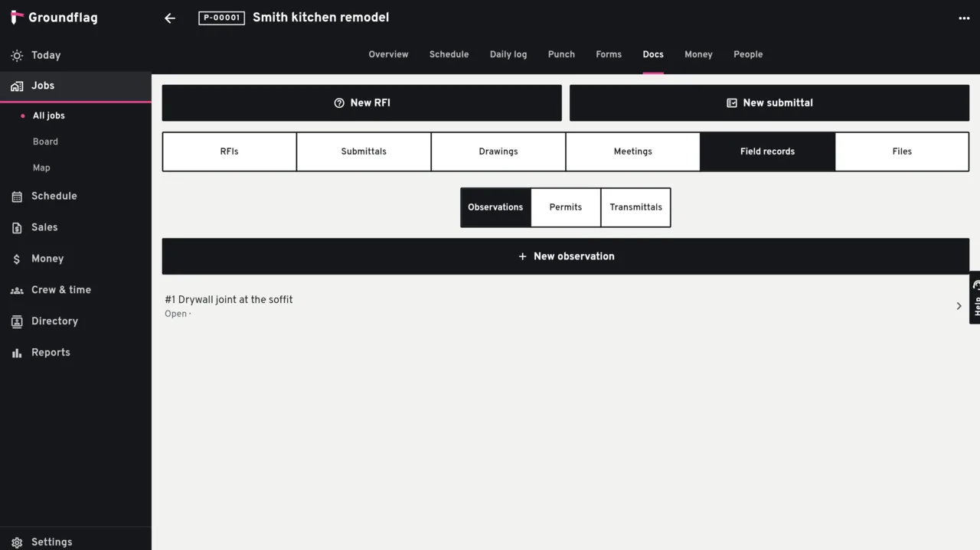Image resolution: width=980 pixels, height=550 pixels.
Task: Open the Drawings section tab
Action: tap(498, 151)
